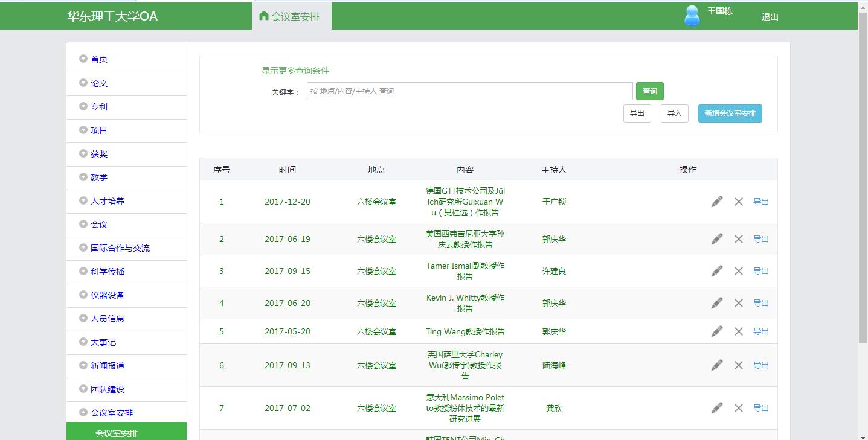Click home icon in 会议室安排 tab
868x440 pixels.
(263, 16)
